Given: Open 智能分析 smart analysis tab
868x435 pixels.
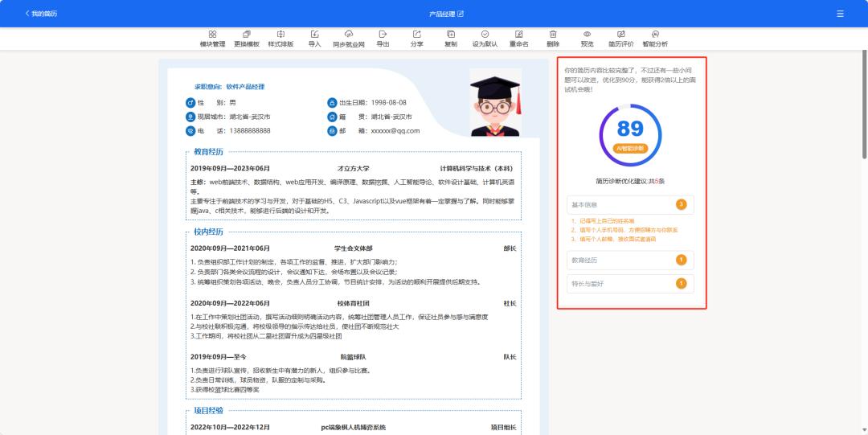Looking at the screenshot, I should pyautogui.click(x=655, y=38).
